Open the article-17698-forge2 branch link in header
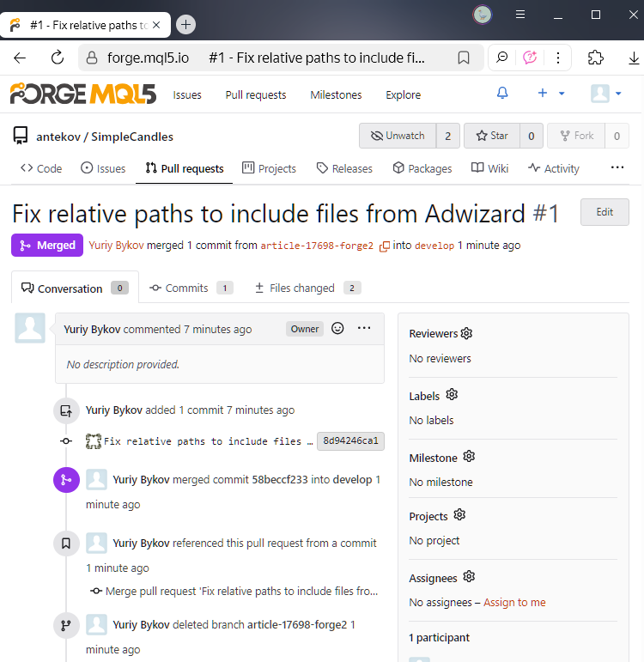The width and height of the screenshot is (644, 662). (x=317, y=246)
